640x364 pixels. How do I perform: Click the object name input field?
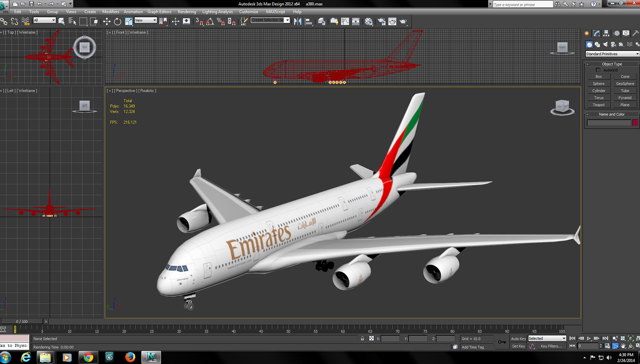(x=609, y=123)
